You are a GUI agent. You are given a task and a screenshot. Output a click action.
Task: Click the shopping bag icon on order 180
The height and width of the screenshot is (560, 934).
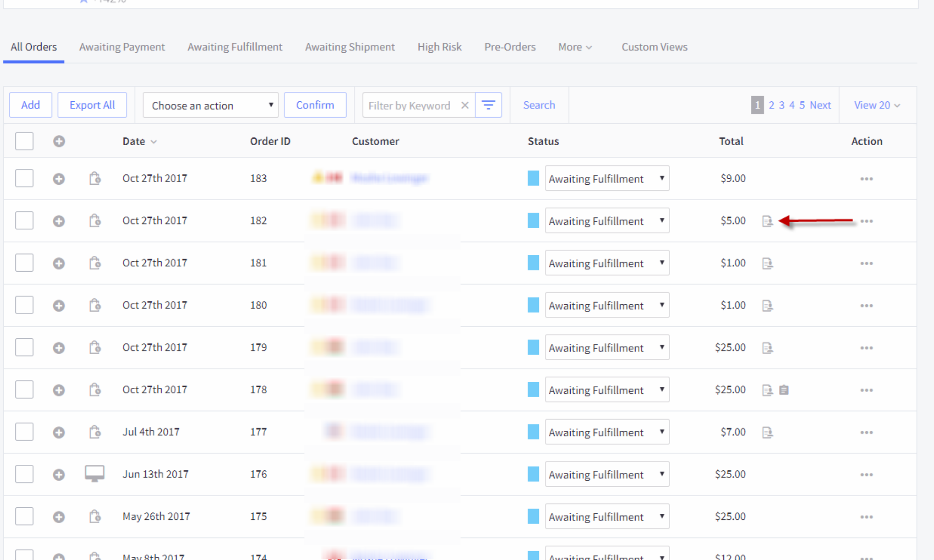coord(95,305)
